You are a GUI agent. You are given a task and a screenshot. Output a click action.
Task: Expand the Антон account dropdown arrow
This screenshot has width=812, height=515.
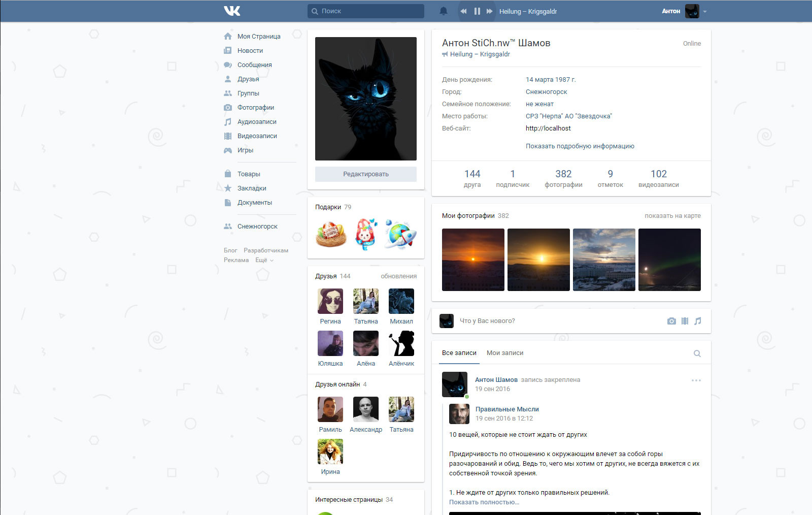(705, 11)
